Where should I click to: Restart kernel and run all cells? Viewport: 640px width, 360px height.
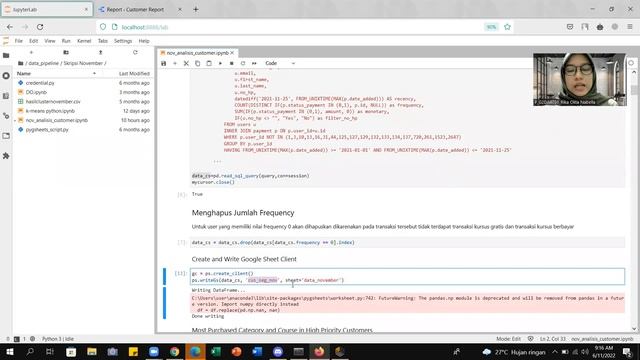tap(254, 63)
